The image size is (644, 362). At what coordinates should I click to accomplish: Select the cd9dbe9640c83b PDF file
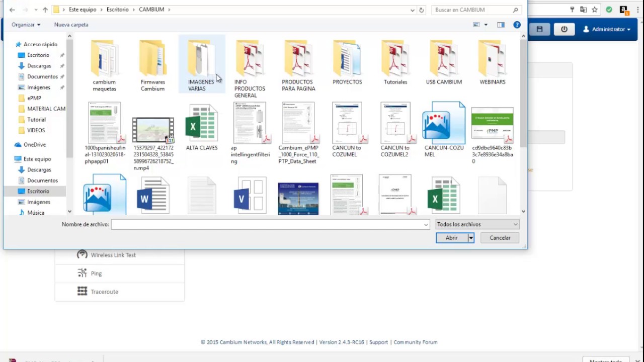(492, 135)
